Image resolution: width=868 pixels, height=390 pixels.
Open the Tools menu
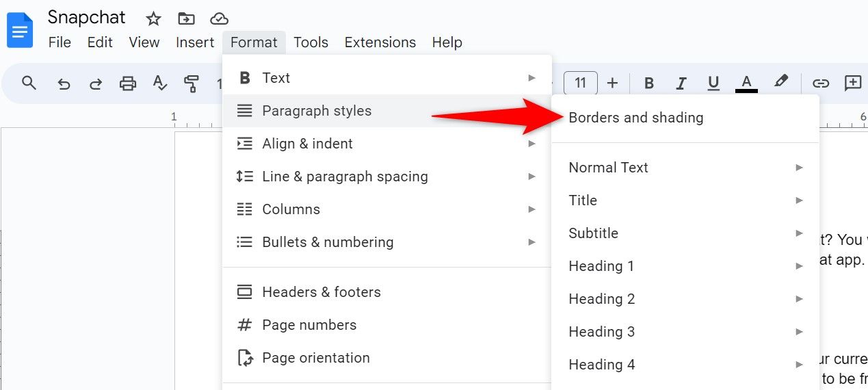pyautogui.click(x=311, y=42)
